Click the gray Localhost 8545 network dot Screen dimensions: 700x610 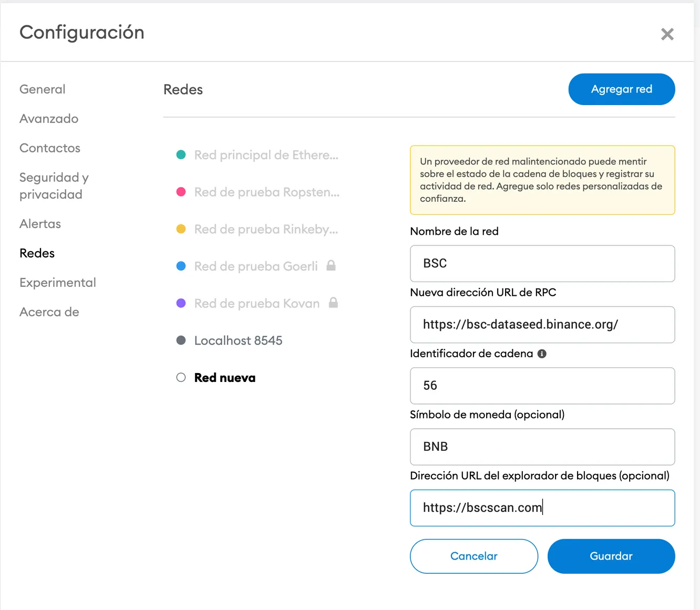point(181,340)
